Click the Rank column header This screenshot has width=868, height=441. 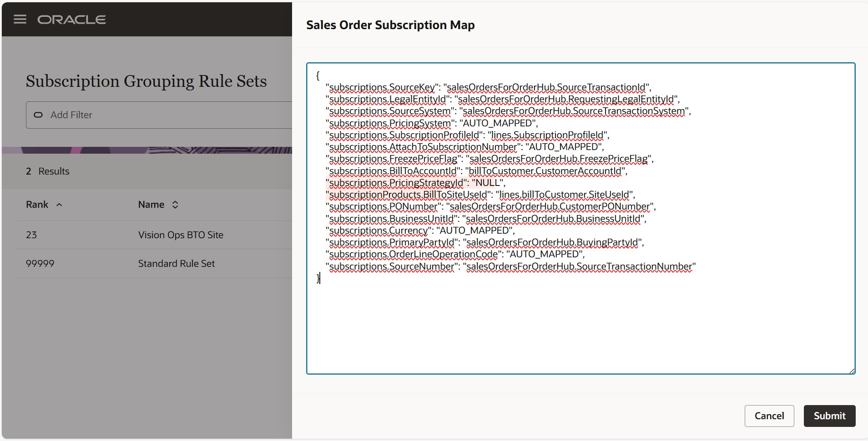click(37, 205)
